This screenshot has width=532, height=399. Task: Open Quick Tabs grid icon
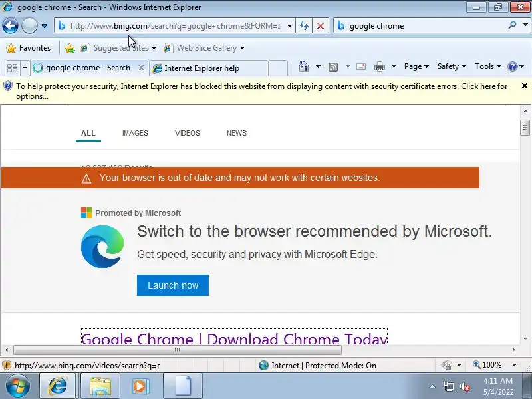click(x=13, y=68)
